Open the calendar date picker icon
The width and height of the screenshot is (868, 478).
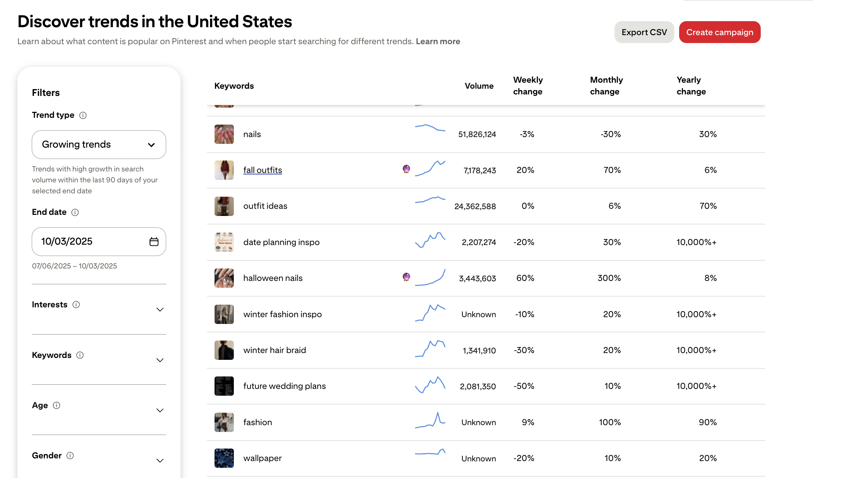click(154, 242)
